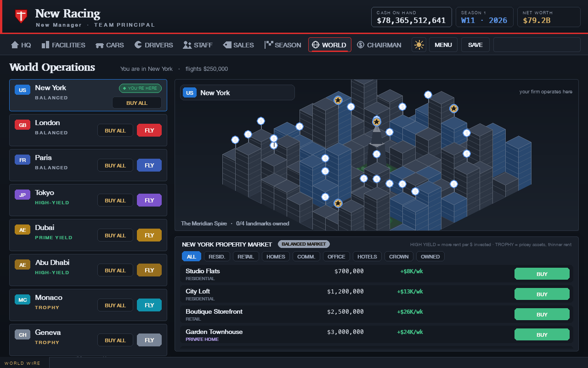The width and height of the screenshot is (588, 368).
Task: Buy all Tokyo properties
Action: click(115, 200)
